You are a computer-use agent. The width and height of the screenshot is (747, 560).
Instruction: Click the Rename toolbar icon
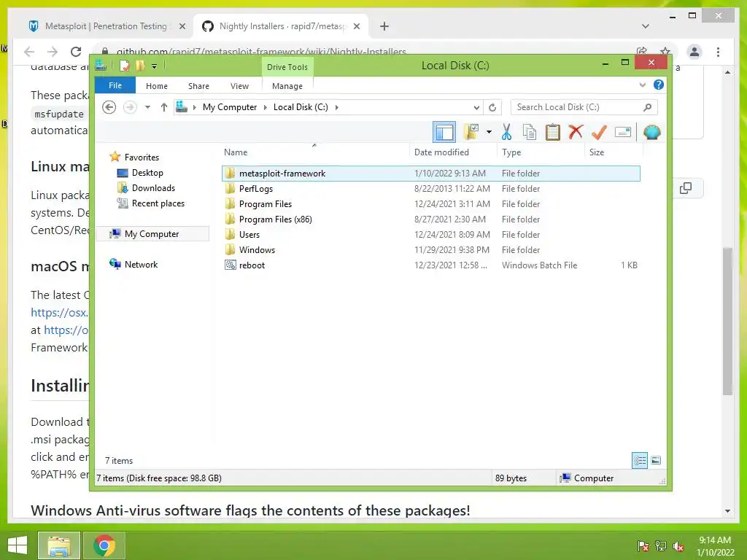[x=623, y=132]
